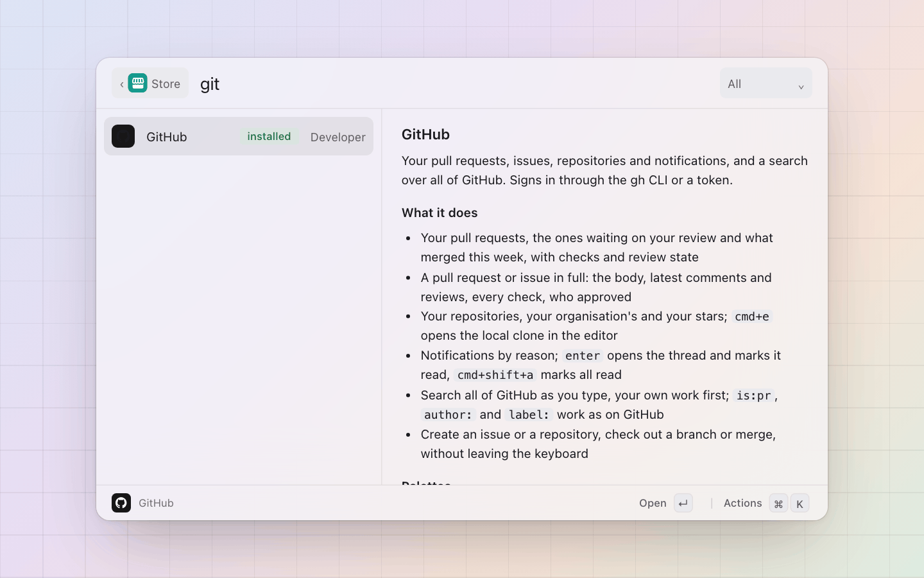Screen dimensions: 924x578
Task: Click the 'label:' code text
Action: (529, 415)
